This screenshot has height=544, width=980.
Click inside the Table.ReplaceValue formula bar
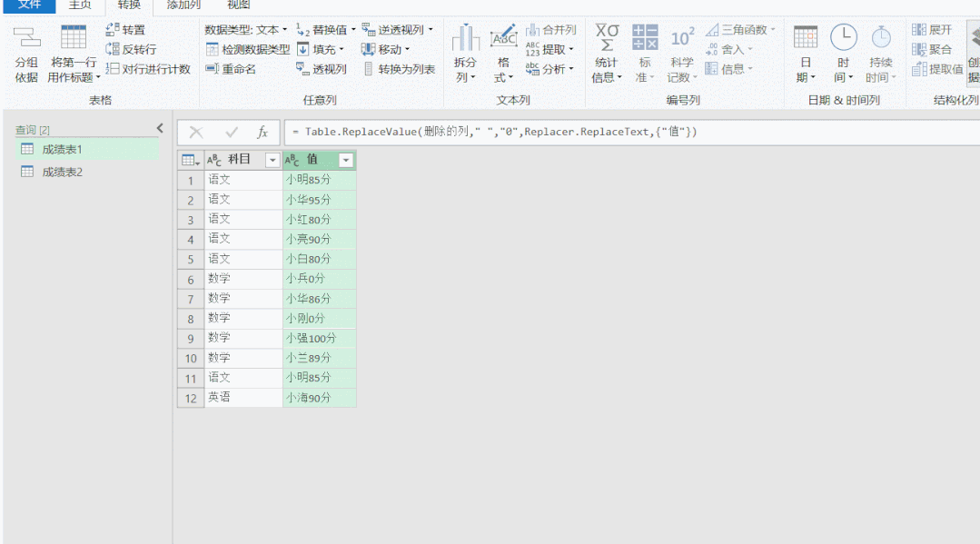631,132
